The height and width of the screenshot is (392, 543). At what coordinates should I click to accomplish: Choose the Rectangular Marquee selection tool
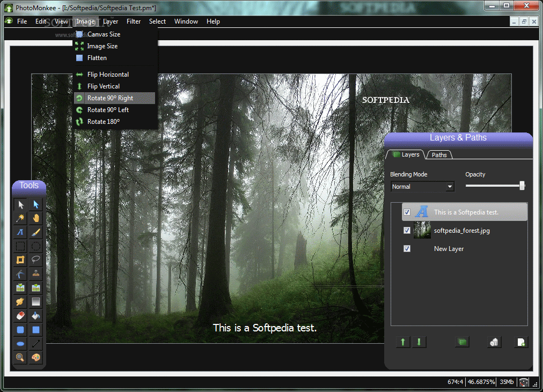tap(20, 246)
